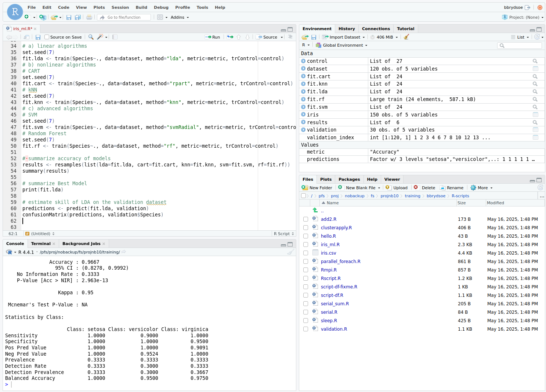The width and height of the screenshot is (546, 392).
Task: Check the box for clusterapply.R
Action: [x=305, y=228]
